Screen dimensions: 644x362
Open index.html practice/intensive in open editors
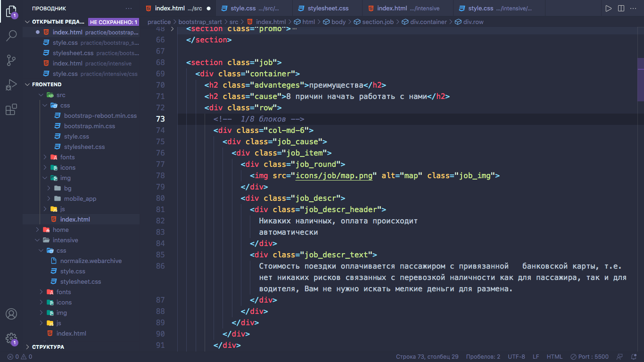81,64
